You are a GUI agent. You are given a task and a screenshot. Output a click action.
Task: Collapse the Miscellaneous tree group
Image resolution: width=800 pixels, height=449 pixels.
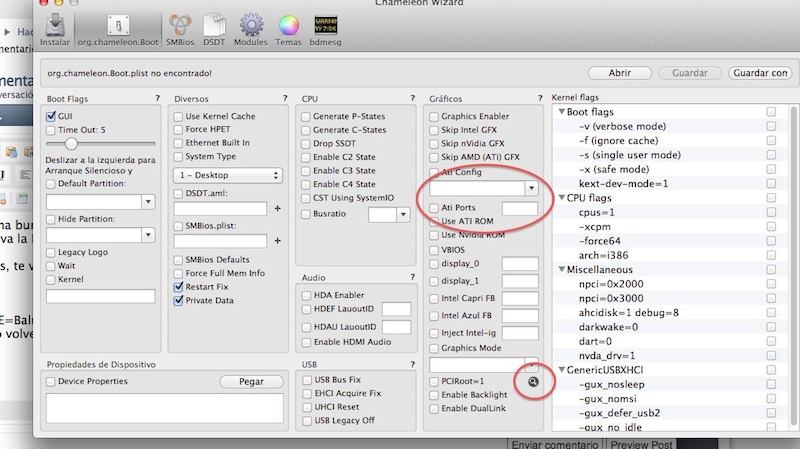[561, 269]
